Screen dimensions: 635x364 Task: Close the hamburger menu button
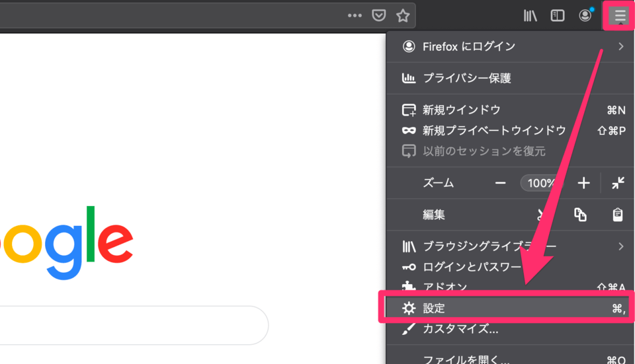[620, 16]
